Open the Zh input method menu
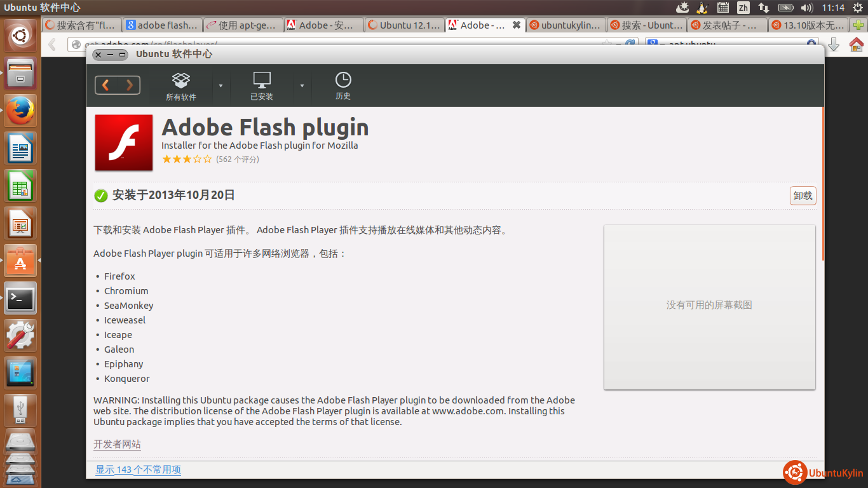This screenshot has width=868, height=488. point(743,8)
